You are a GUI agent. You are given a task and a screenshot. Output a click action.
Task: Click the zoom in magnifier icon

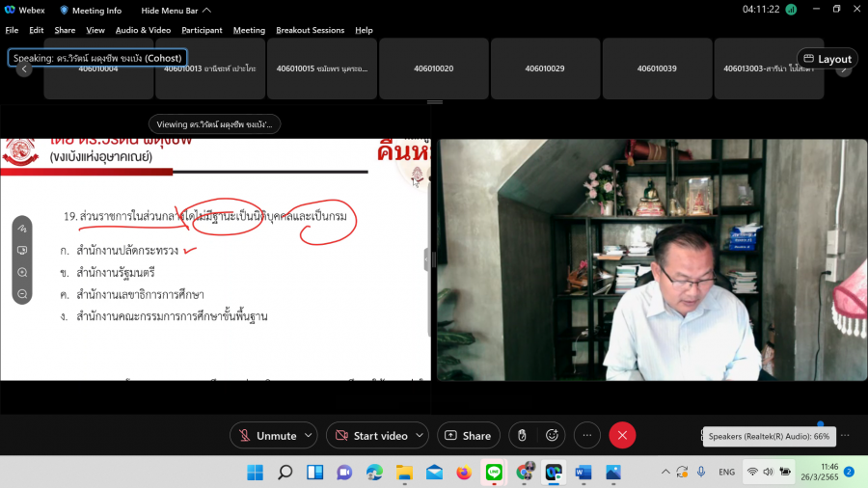click(22, 272)
